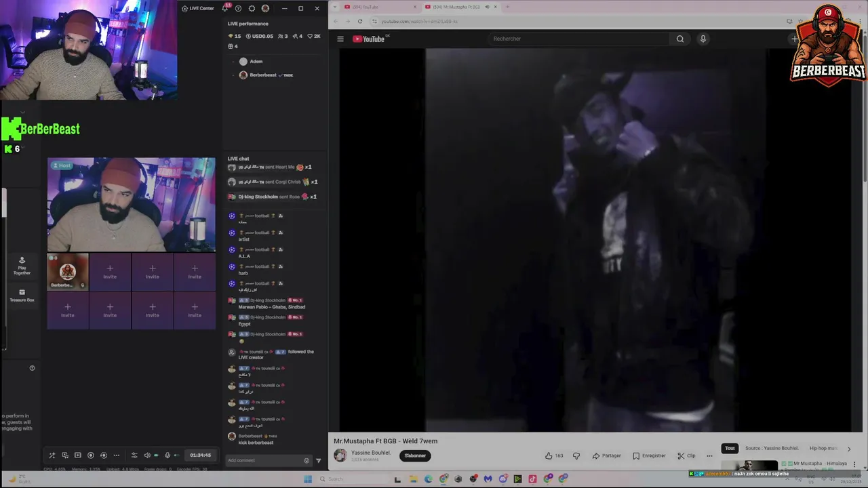Open the chat filter funnel icon

(319, 461)
